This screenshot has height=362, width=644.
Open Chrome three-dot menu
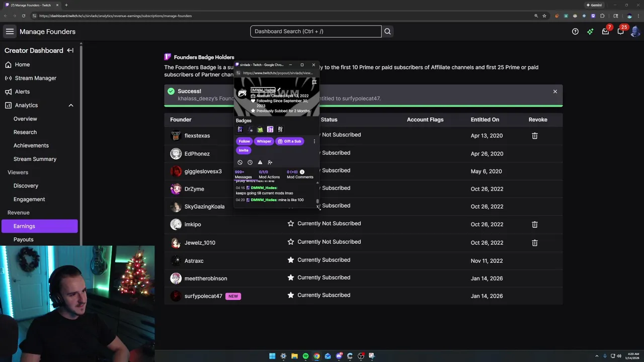coord(638,16)
